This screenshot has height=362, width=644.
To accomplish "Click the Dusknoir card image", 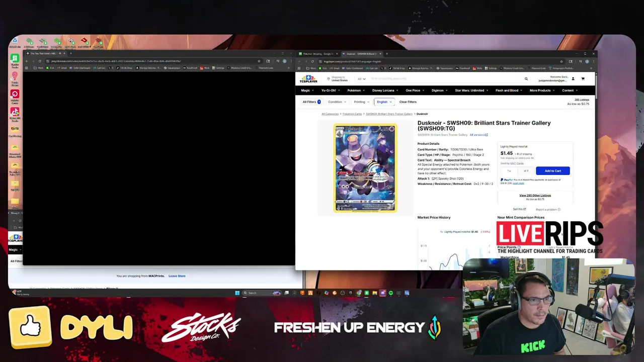I will 365,168.
